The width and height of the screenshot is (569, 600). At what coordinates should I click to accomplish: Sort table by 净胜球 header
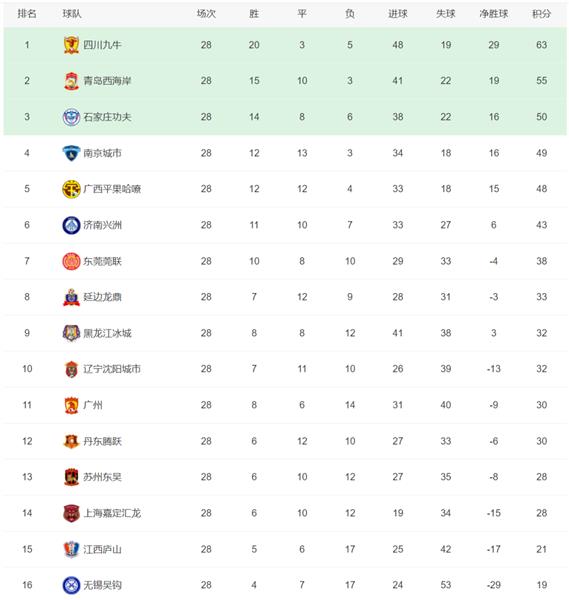[x=494, y=14]
